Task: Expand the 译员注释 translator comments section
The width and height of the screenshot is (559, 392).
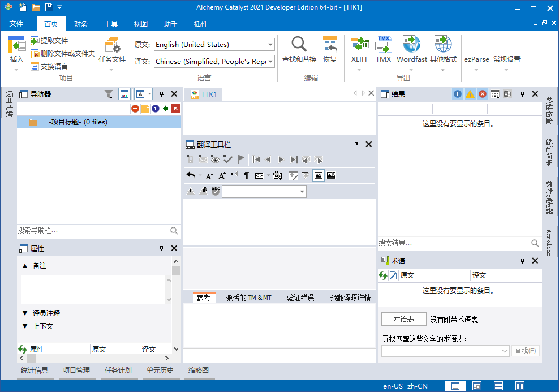Action: 25,313
